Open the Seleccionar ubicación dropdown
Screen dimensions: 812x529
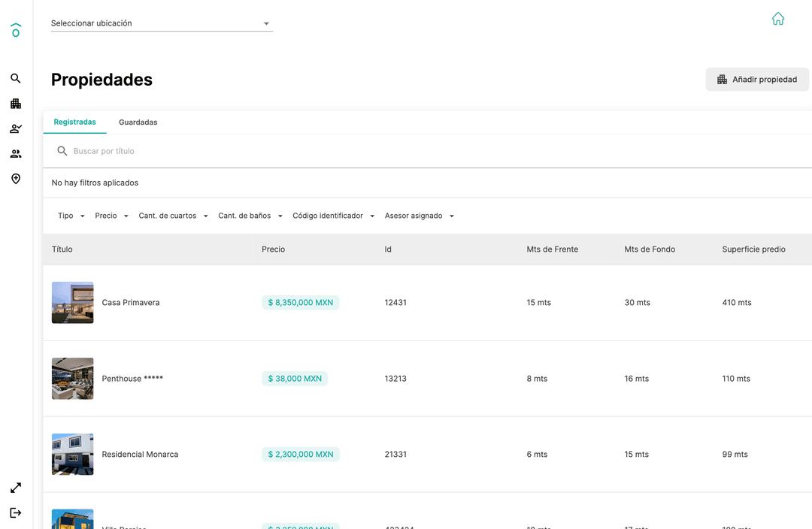(161, 23)
